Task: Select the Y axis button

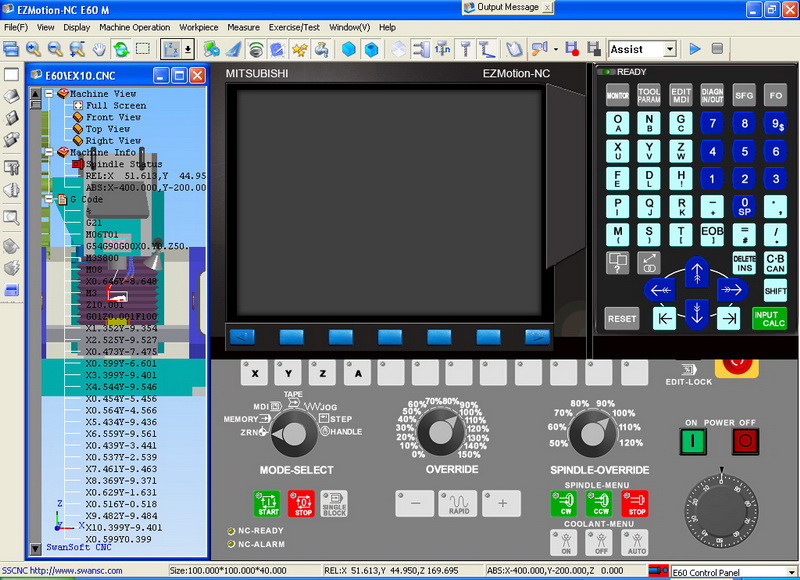Action: (x=288, y=373)
